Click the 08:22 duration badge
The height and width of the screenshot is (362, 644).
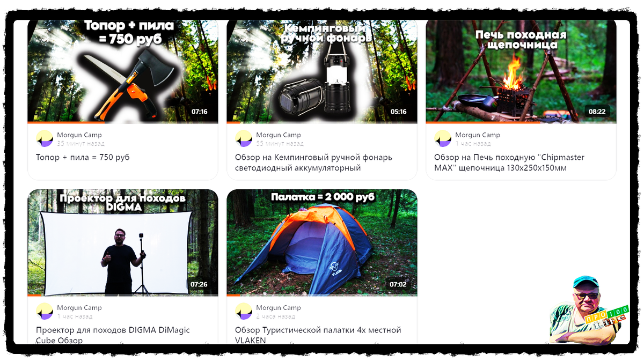tap(597, 112)
